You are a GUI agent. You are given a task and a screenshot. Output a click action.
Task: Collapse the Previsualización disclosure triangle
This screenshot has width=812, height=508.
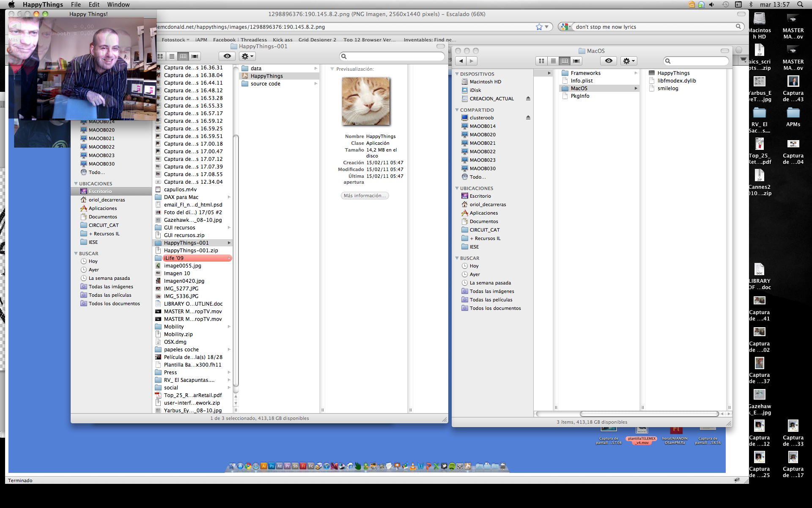click(x=332, y=69)
